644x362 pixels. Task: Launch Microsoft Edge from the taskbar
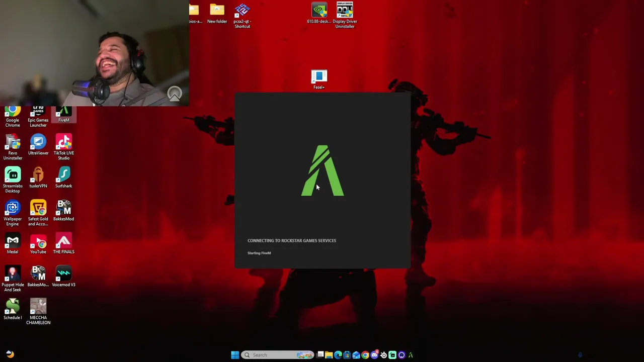pos(338,355)
